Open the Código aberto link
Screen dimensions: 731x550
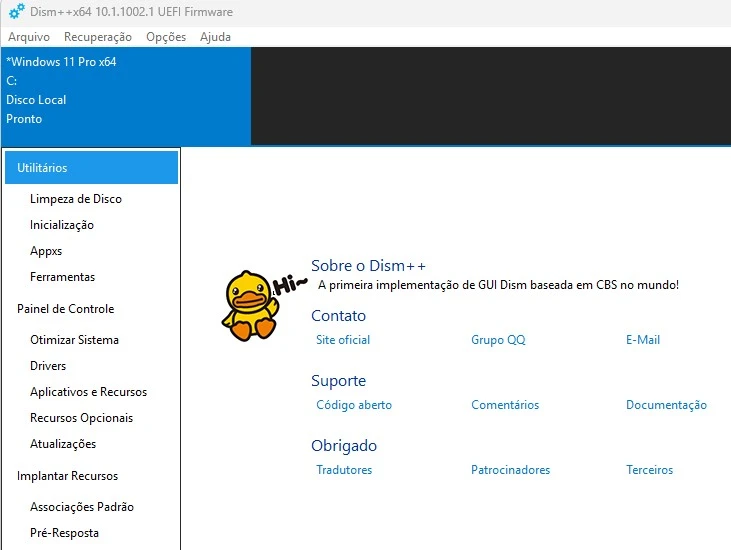tap(354, 405)
